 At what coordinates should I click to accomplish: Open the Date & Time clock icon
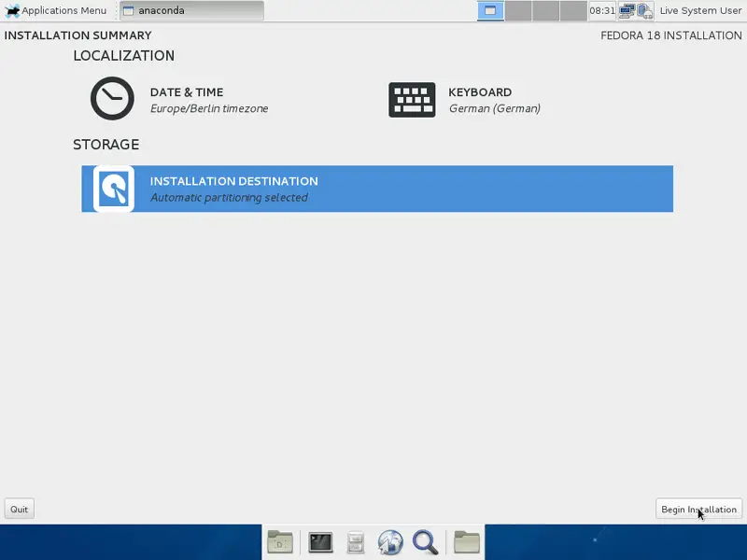(x=112, y=99)
